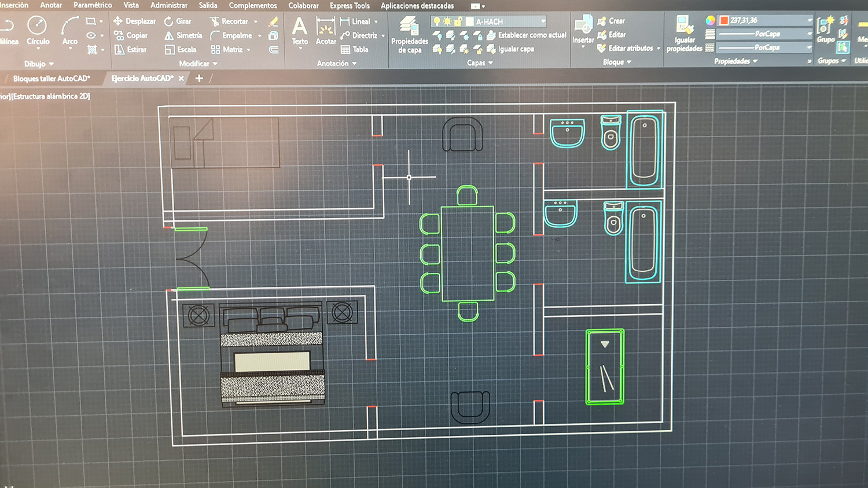The image size is (868, 488).
Task: Click the red 237,31,36 color swatch
Action: (x=724, y=20)
